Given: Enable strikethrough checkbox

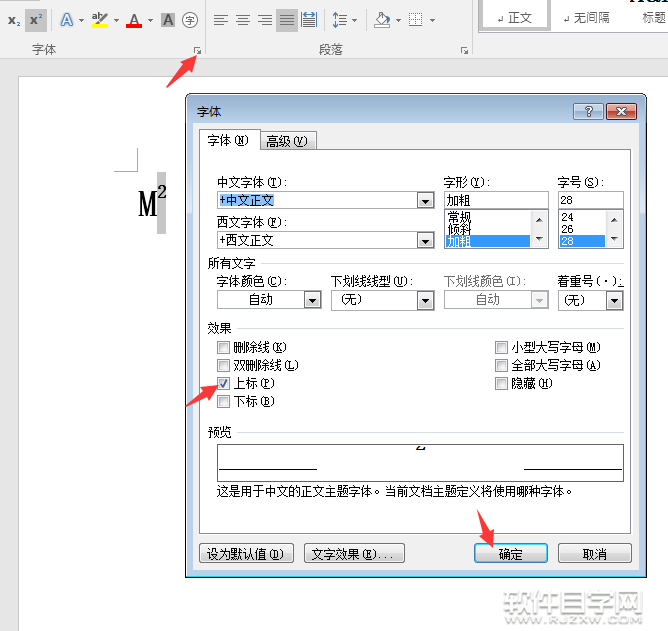Looking at the screenshot, I should pyautogui.click(x=223, y=348).
